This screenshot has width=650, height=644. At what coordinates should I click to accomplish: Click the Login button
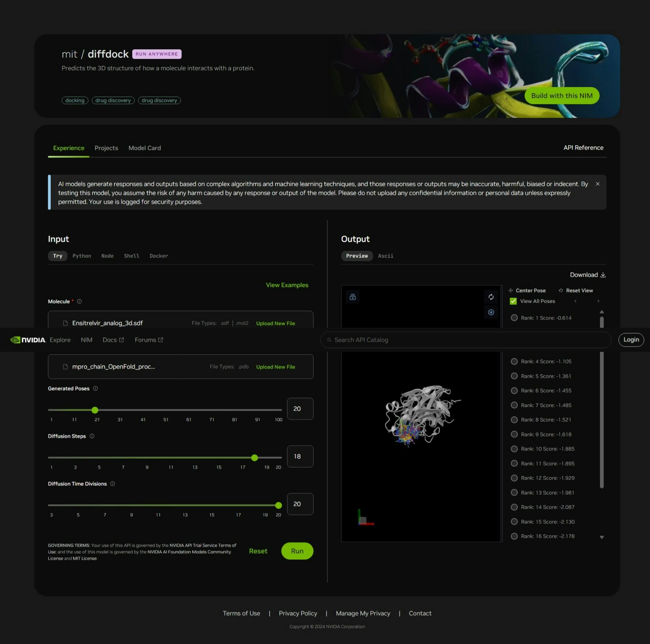click(x=631, y=340)
